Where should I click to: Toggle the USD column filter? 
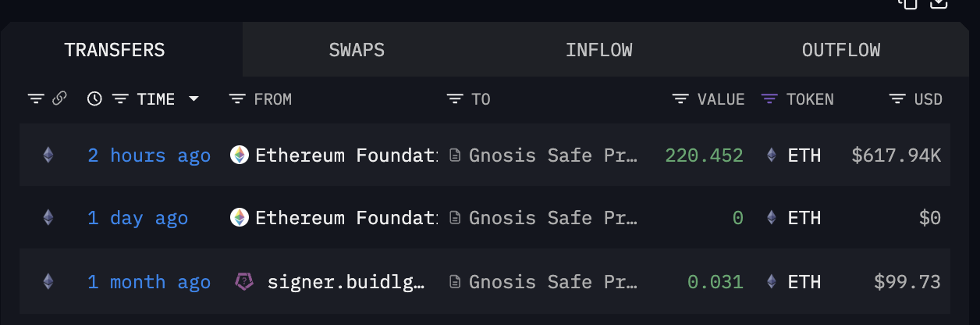(898, 99)
